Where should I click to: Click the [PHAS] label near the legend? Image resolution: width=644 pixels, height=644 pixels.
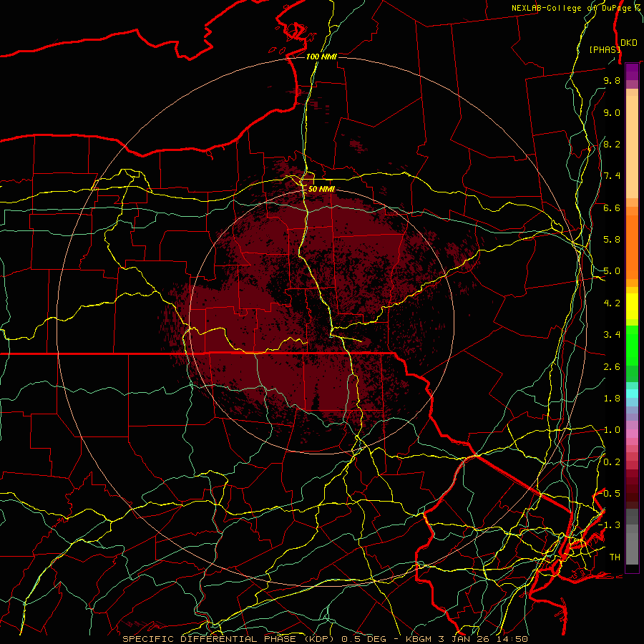(605, 50)
